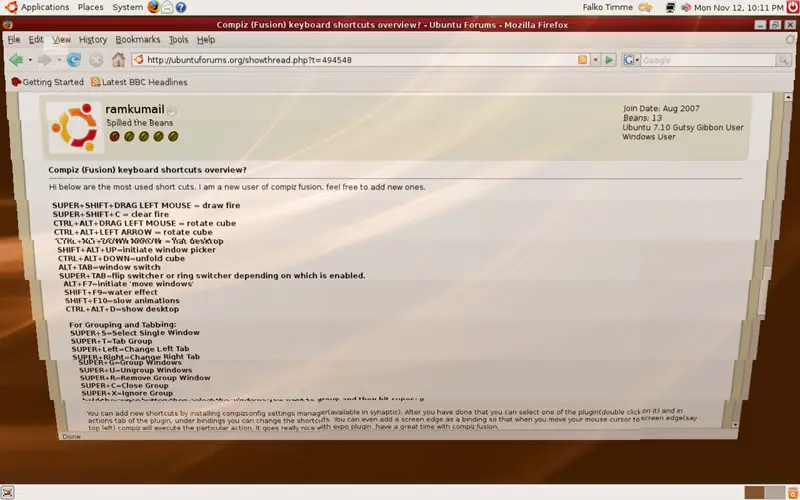Open the Edit menu
The width and height of the screenshot is (800, 500).
coord(36,39)
